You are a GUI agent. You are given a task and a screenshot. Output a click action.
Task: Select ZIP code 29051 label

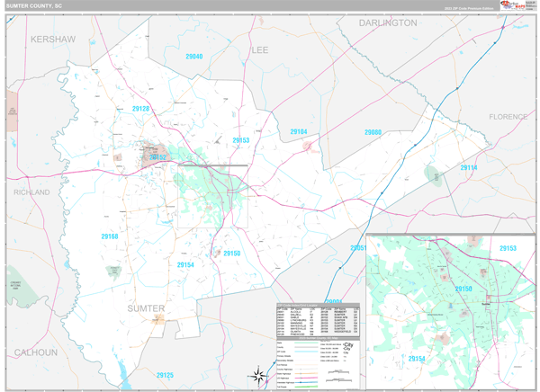pyautogui.click(x=358, y=247)
